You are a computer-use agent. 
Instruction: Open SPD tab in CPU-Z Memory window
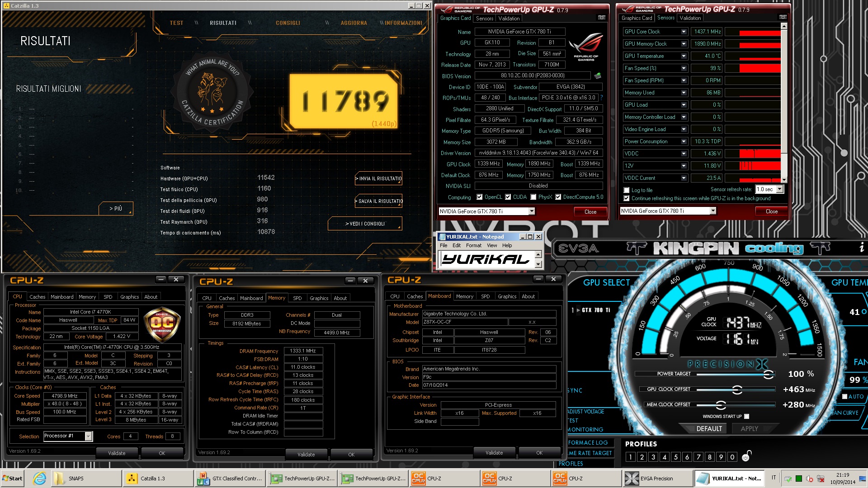297,298
